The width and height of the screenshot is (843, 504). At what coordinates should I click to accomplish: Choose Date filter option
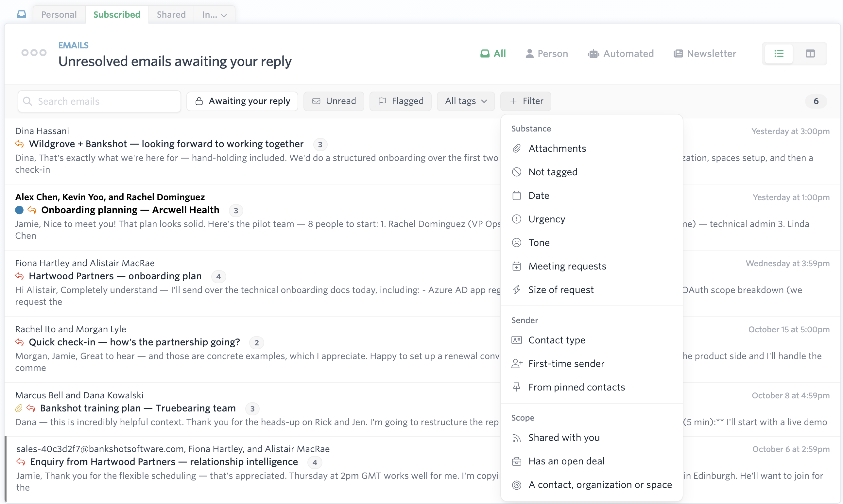pyautogui.click(x=592, y=196)
